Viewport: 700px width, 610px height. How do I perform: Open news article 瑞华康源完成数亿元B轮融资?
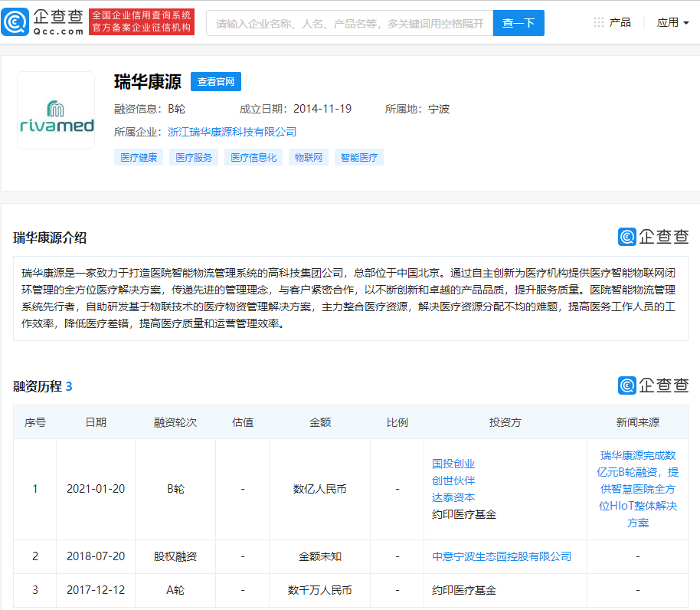point(637,489)
